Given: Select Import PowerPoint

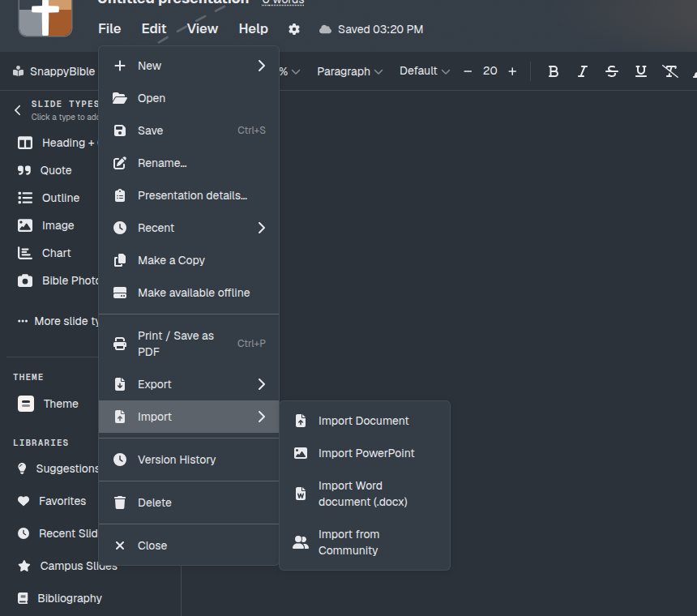Looking at the screenshot, I should tap(365, 453).
